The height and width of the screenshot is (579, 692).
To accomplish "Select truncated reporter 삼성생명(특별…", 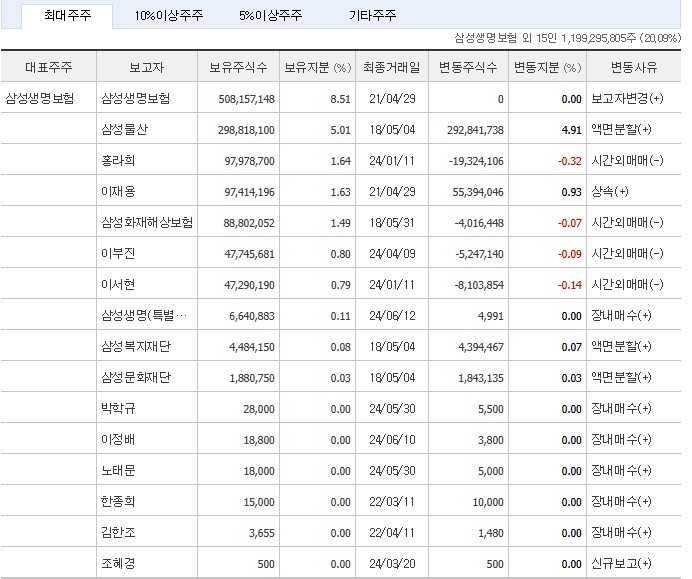I will pyautogui.click(x=144, y=315).
